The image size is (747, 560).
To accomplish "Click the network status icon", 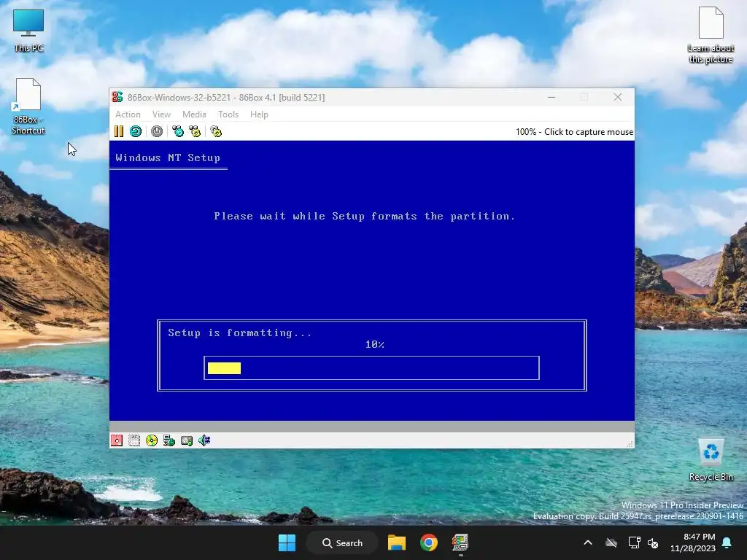I will [x=169, y=440].
